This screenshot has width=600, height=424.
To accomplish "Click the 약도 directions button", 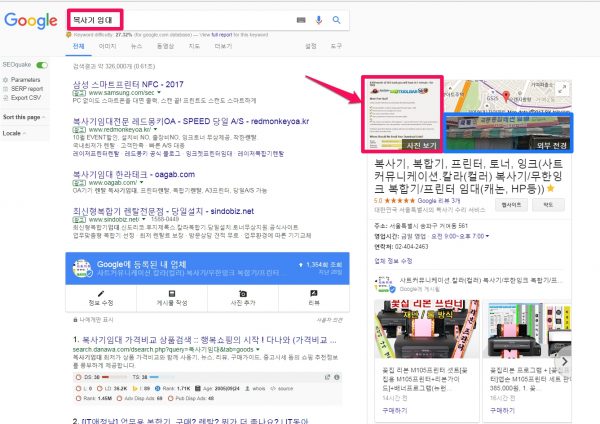I will [548, 205].
